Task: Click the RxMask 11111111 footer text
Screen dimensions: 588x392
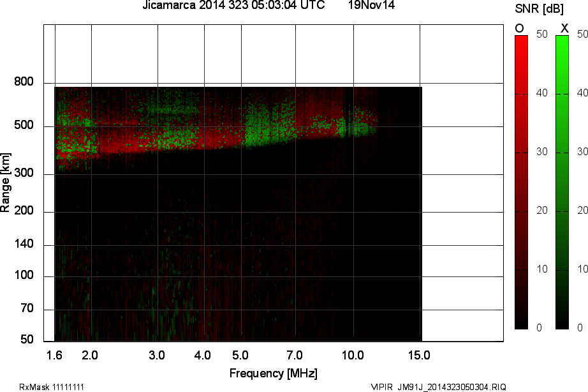Action: 52,387
